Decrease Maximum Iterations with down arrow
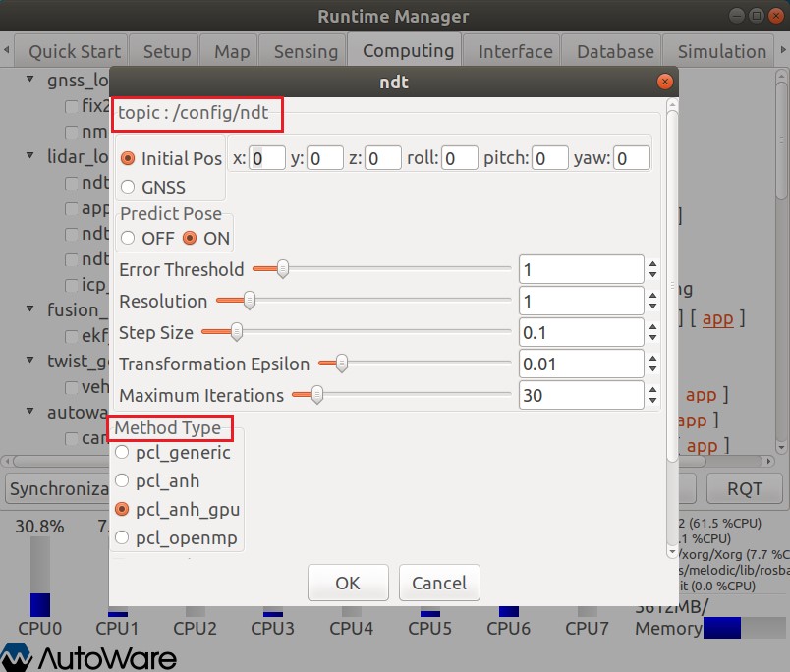 click(653, 401)
